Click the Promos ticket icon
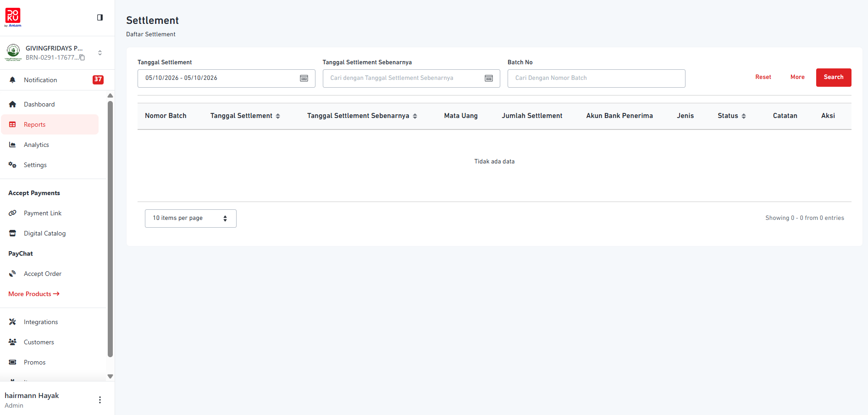The width and height of the screenshot is (868, 415). click(x=12, y=362)
